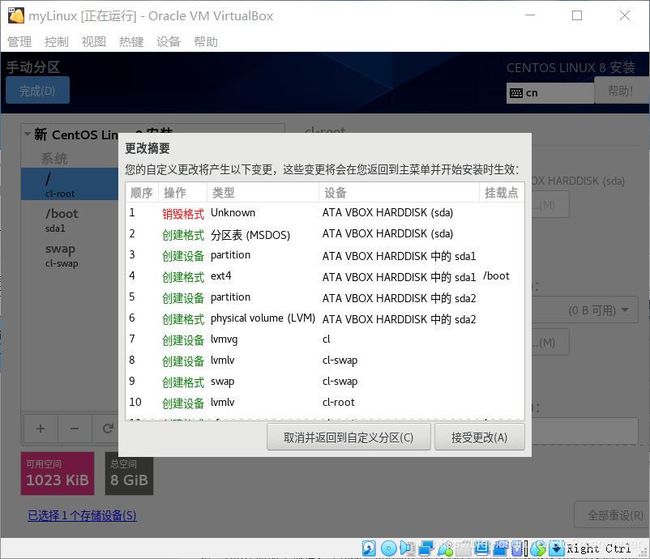
Task: Select the /boot sda1 mount point
Action: (x=70, y=220)
